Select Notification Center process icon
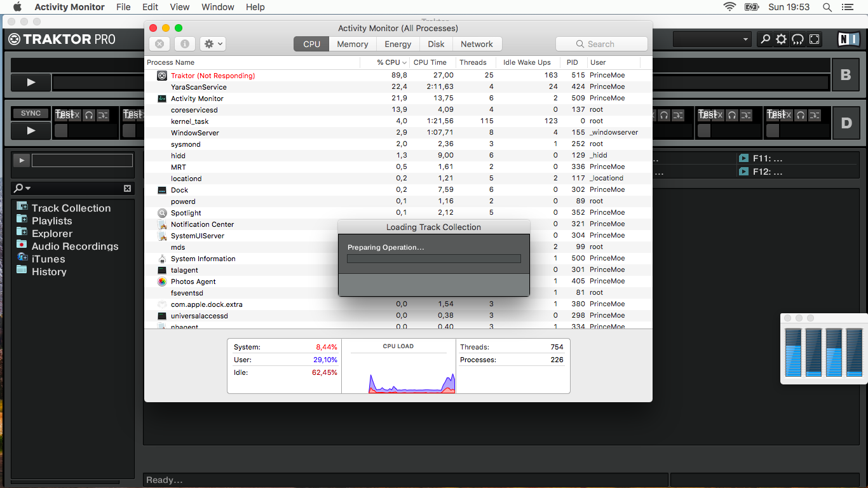Screen dimensions: 868x488 point(162,224)
